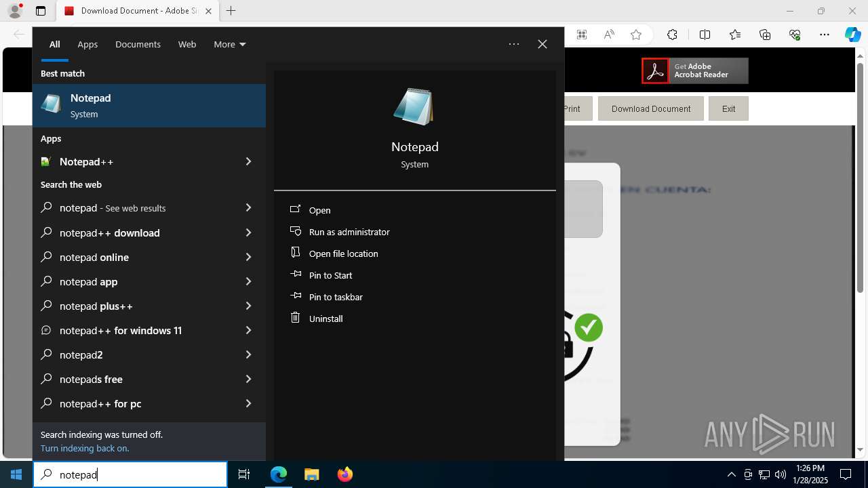The height and width of the screenshot is (488, 868).
Task: Toggle Edge split screen icon
Action: click(705, 35)
